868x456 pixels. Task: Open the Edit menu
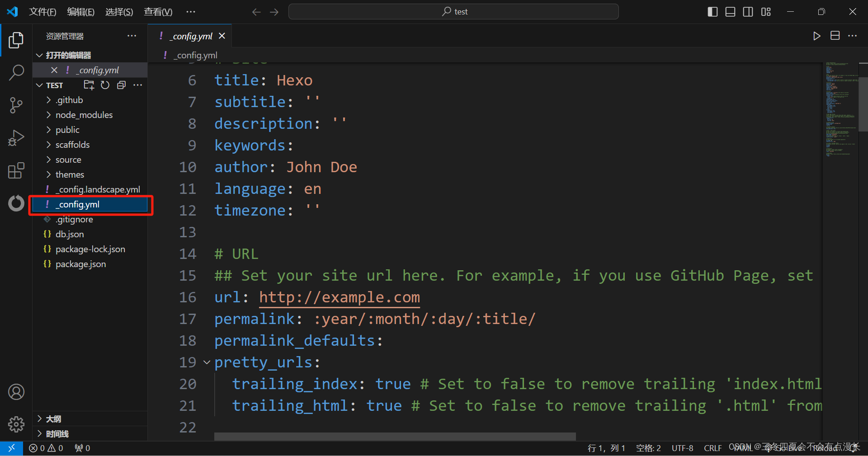81,12
